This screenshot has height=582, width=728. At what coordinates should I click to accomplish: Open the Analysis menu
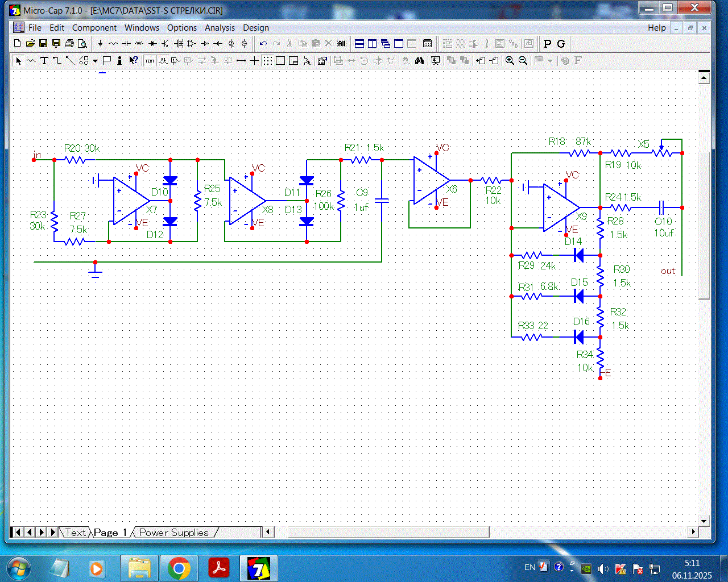(220, 28)
